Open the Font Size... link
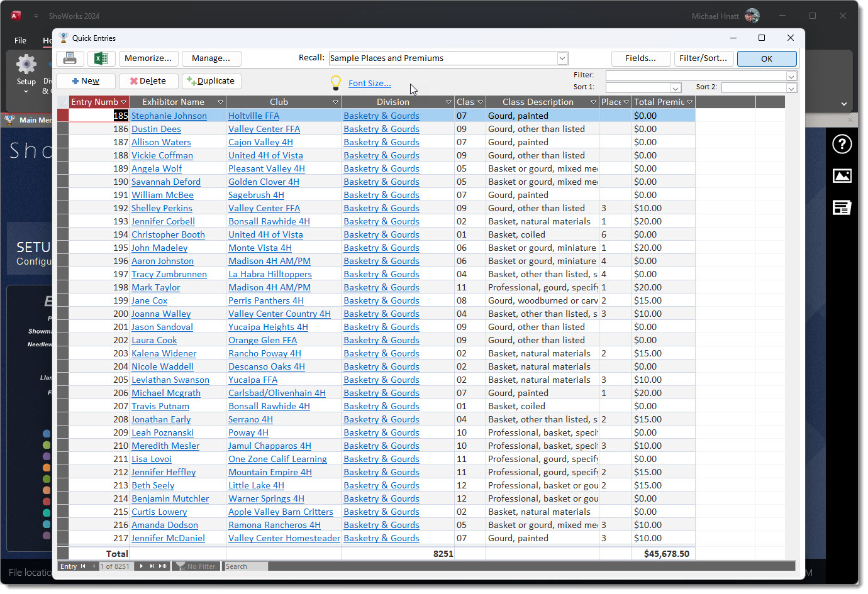This screenshot has height=594, width=868. pos(369,83)
